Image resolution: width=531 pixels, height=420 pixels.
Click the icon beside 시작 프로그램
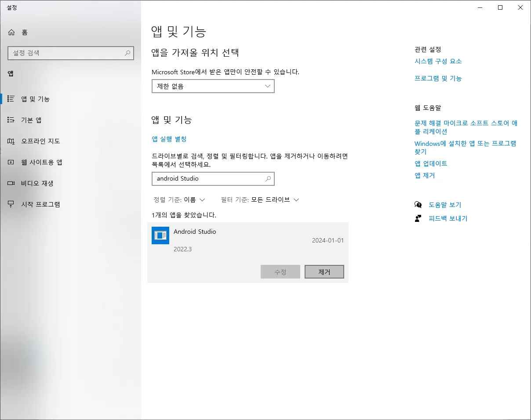(11, 204)
